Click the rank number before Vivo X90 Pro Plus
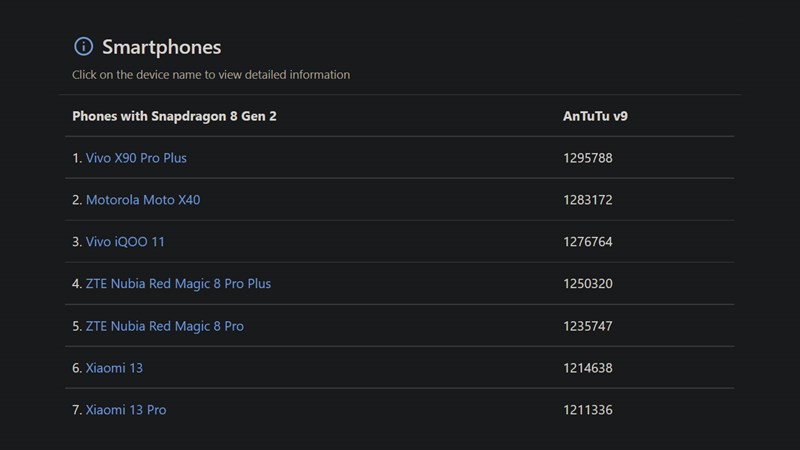The height and width of the screenshot is (450, 800). pos(76,158)
